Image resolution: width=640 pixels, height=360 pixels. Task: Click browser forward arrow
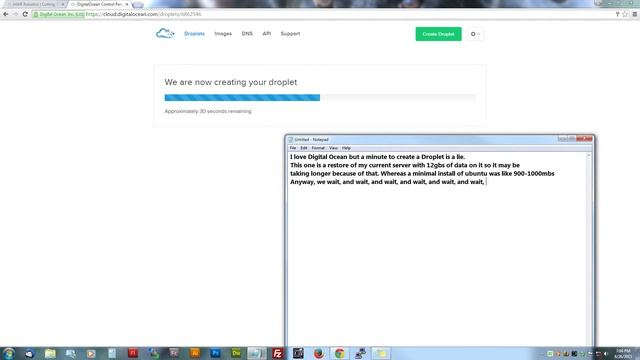click(x=15, y=14)
